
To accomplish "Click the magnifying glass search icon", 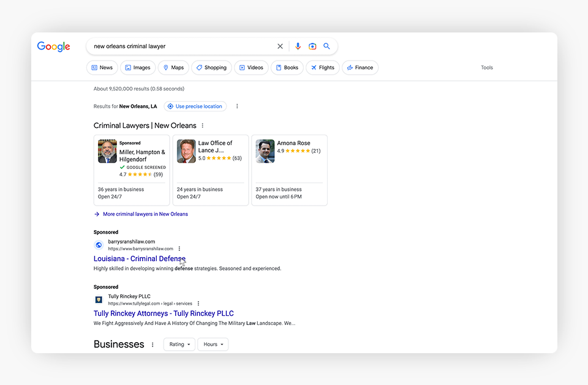I will (326, 47).
